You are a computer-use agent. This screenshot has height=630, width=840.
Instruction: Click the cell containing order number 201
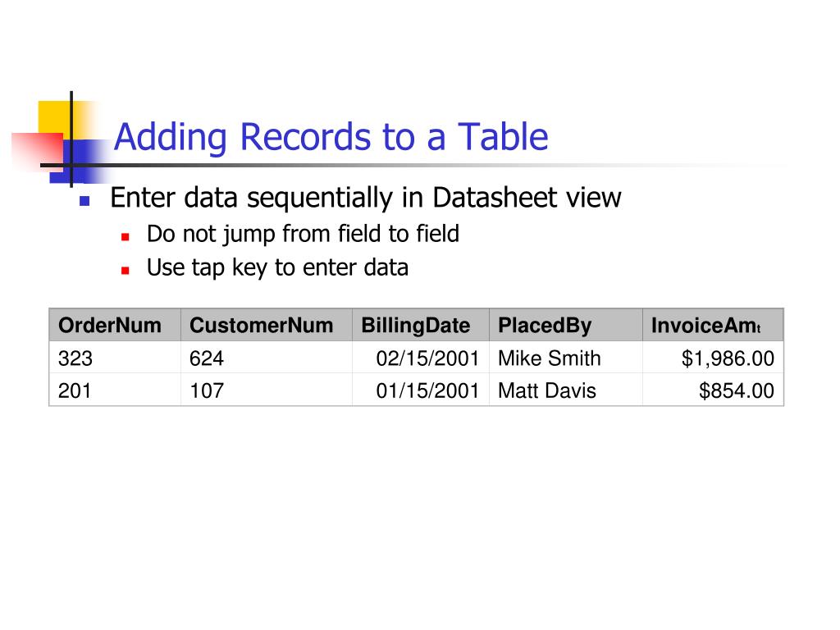coord(115,390)
